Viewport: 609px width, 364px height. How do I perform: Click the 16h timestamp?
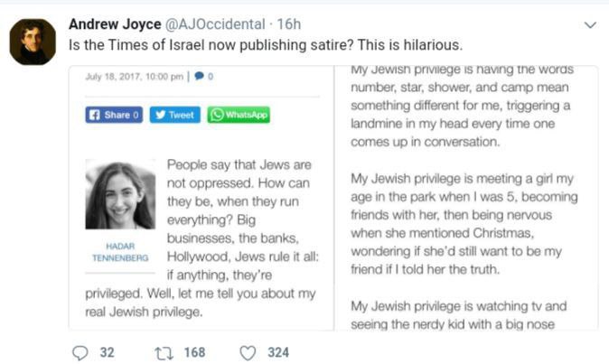[288, 24]
